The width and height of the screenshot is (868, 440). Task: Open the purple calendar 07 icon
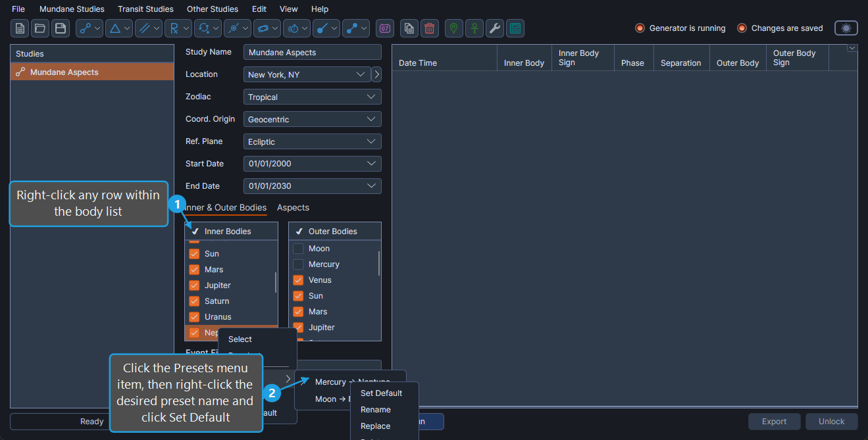click(x=385, y=28)
